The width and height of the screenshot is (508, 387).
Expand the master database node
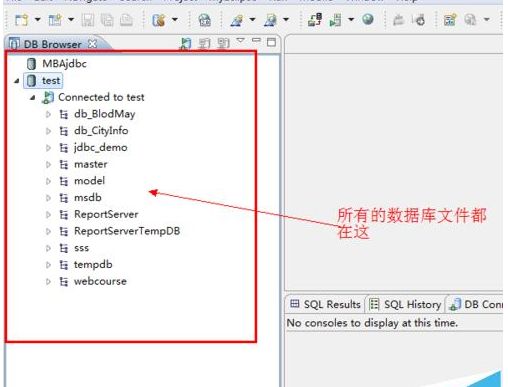pyautogui.click(x=48, y=164)
